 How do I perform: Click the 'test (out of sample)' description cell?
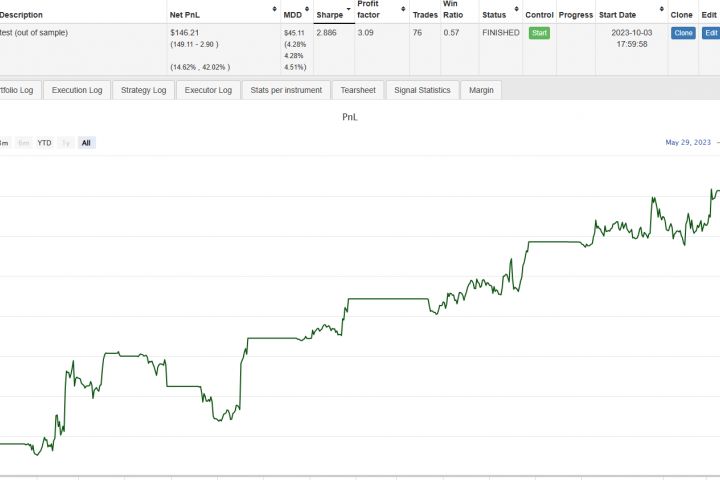tap(34, 33)
